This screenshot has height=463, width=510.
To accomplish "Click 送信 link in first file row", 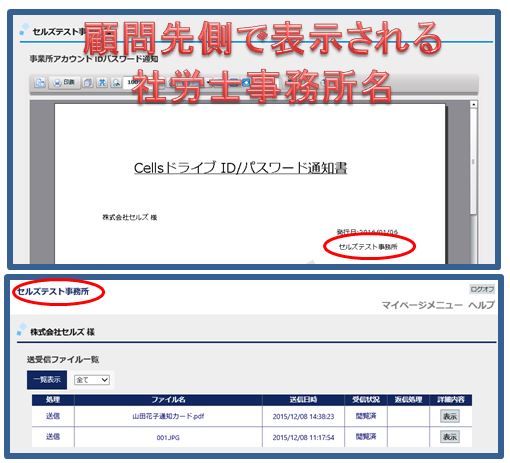I will [53, 416].
